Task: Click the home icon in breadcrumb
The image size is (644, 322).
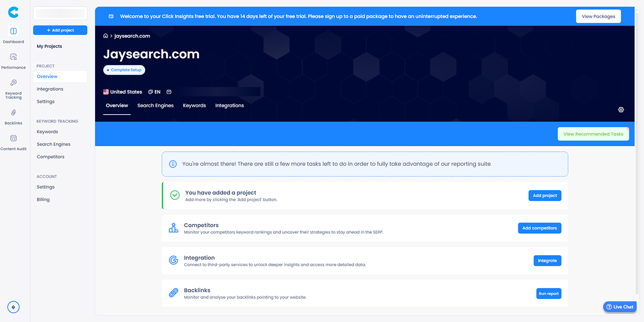Action: 105,36
